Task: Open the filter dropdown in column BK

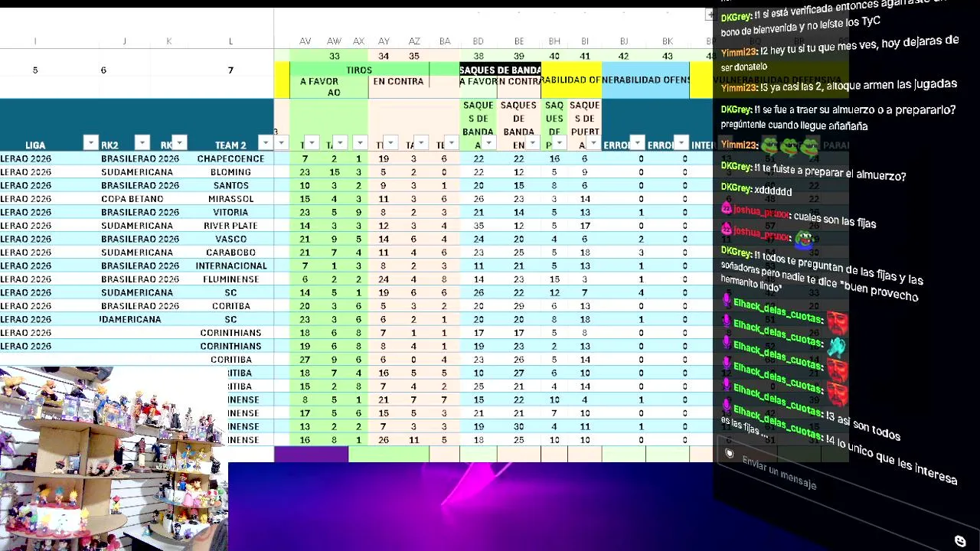Action: pyautogui.click(x=681, y=143)
